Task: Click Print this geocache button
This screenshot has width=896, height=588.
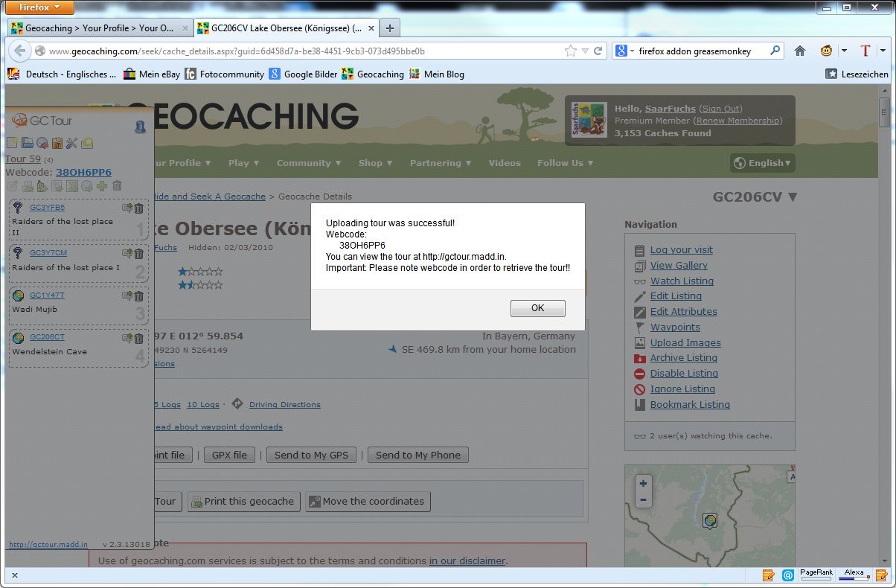Action: coord(243,502)
